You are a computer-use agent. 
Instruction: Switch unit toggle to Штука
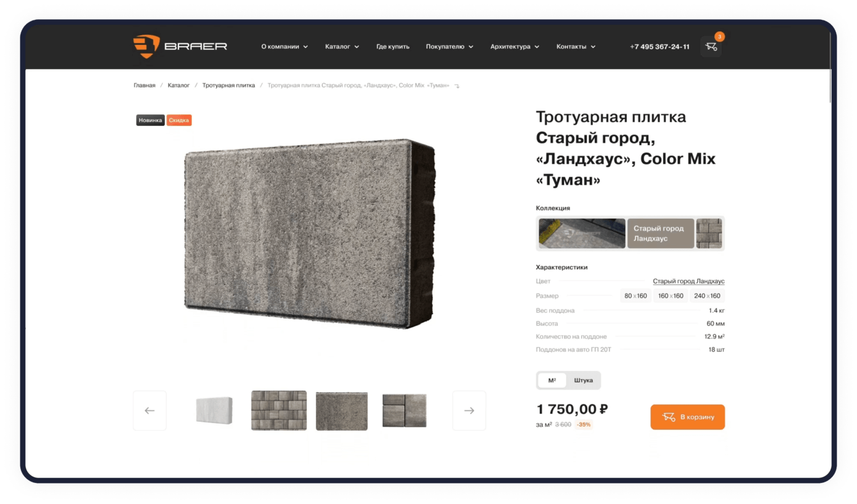tap(583, 381)
